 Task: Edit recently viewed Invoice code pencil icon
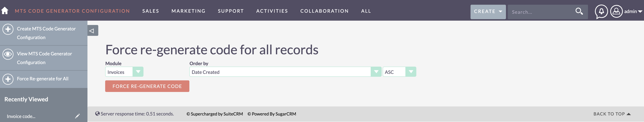coord(77,116)
